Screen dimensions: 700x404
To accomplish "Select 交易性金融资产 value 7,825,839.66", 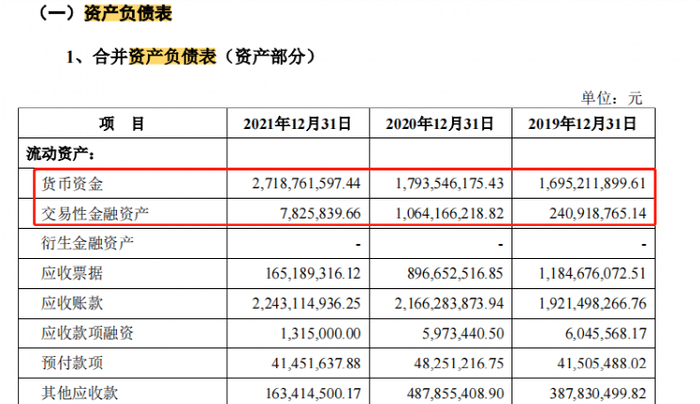I will [x=321, y=213].
